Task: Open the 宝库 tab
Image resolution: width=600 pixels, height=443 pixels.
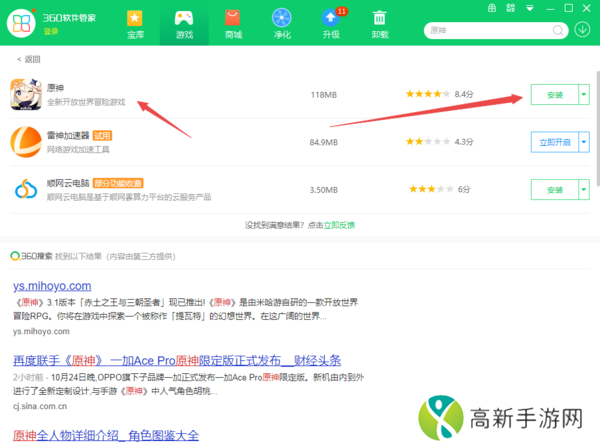Action: coord(135,24)
